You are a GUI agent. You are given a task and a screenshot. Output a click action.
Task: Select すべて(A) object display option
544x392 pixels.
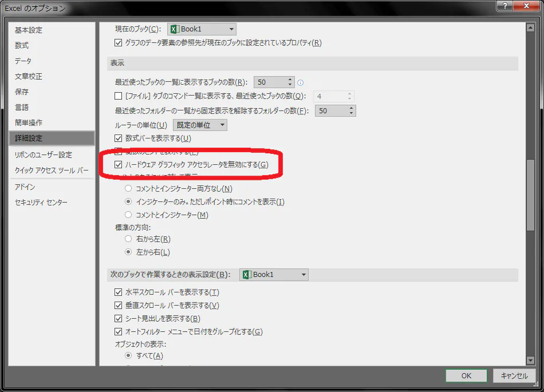(128, 355)
